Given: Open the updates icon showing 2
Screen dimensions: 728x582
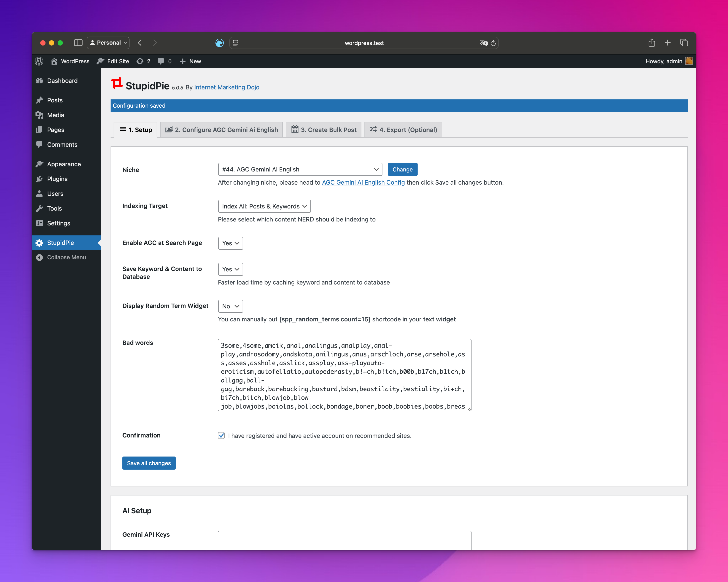Looking at the screenshot, I should [x=140, y=61].
